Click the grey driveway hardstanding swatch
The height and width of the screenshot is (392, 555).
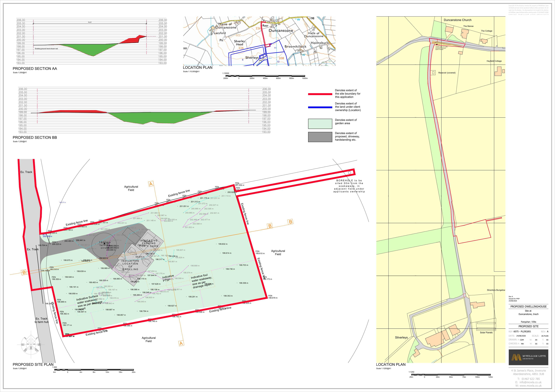(320, 137)
